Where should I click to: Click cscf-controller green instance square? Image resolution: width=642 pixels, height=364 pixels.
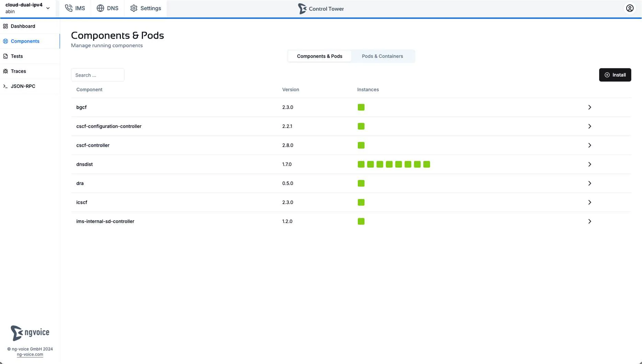point(361,145)
